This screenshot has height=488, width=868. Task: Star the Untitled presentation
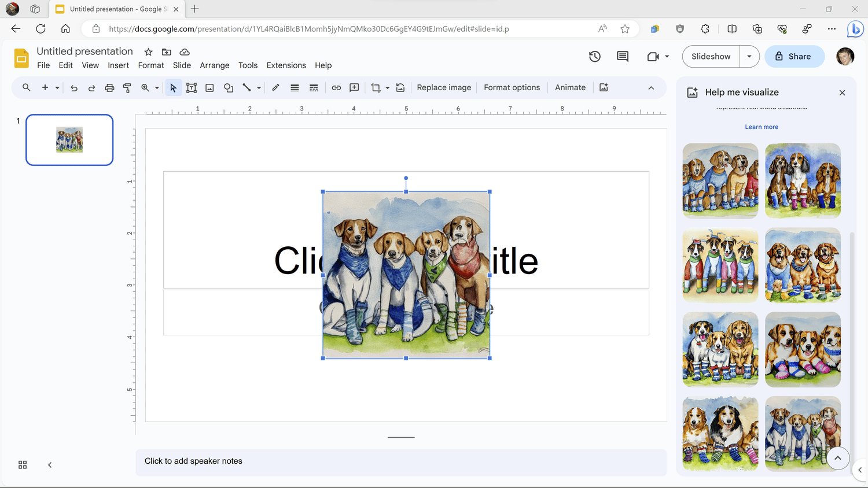[x=149, y=52]
